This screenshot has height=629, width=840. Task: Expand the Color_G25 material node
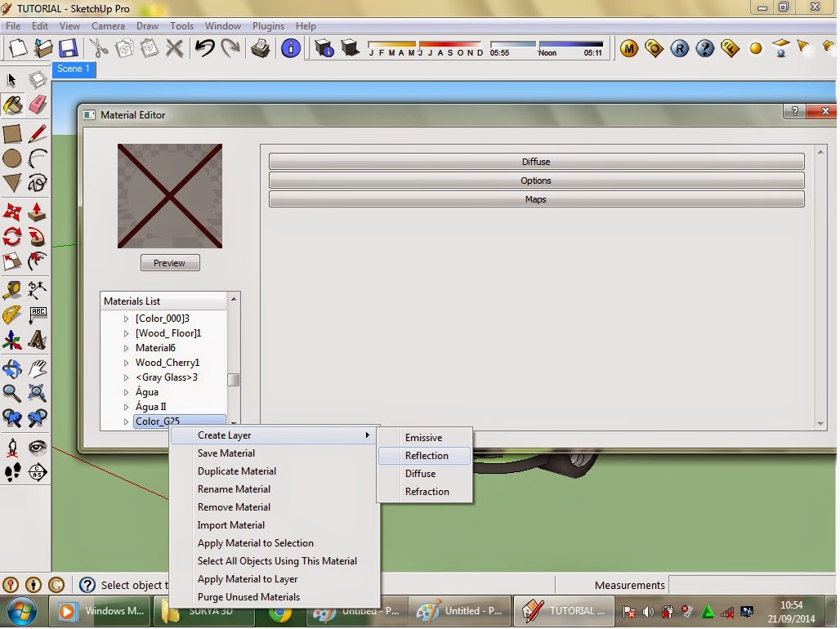[127, 422]
